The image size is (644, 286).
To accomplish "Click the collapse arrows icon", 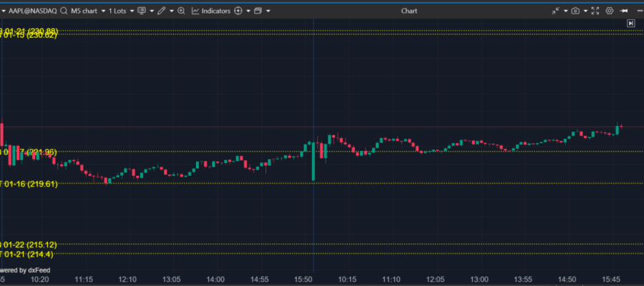I will 556,11.
